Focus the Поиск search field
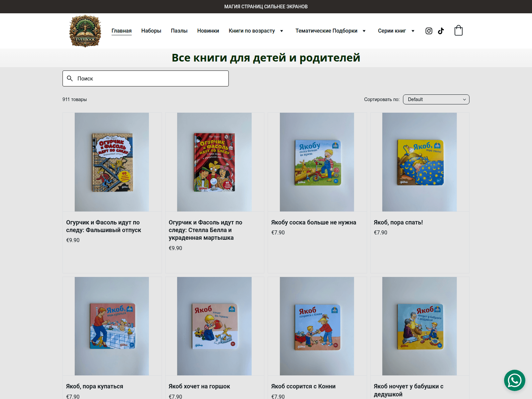 [x=146, y=78]
